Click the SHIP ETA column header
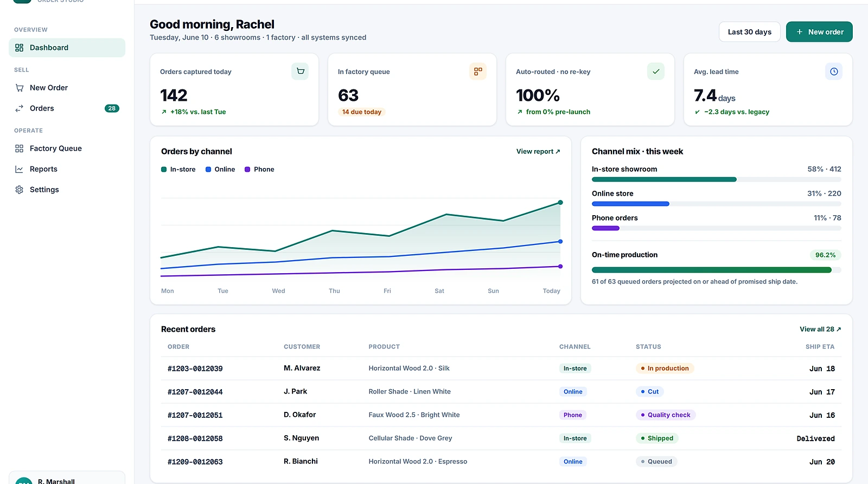Viewport: 868px width, 484px height. pos(820,347)
